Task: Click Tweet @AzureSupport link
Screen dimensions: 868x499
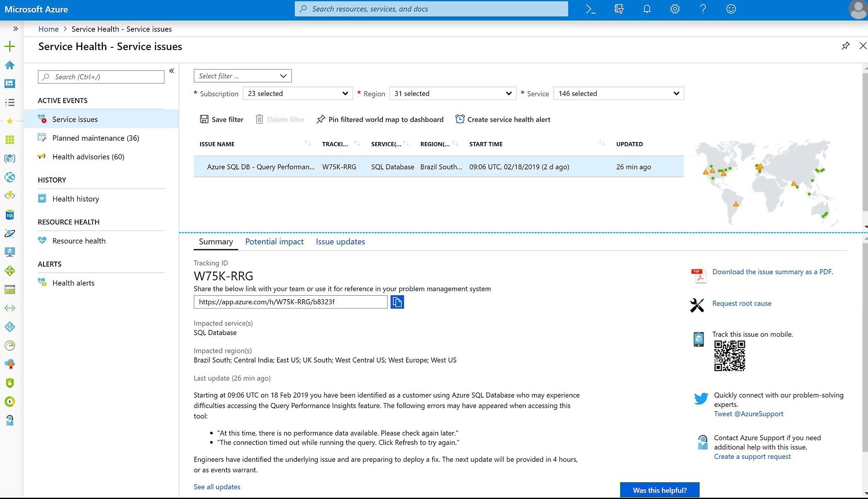Action: 749,414
